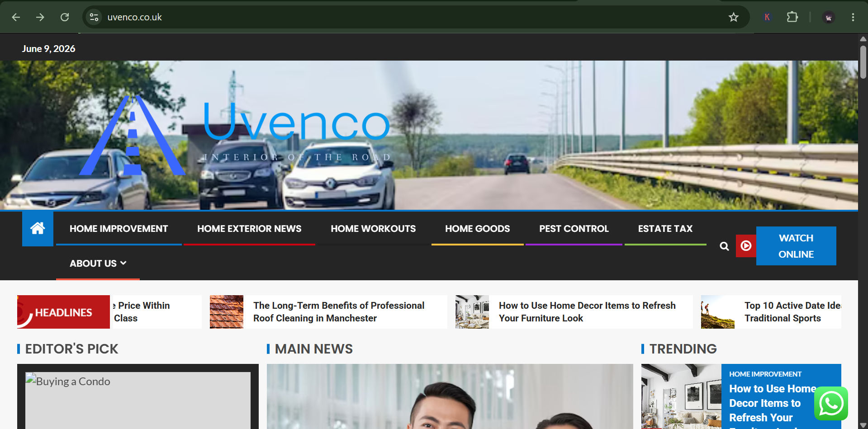
Task: Open the Top 10 Active Date Ideas headline
Action: (792, 312)
